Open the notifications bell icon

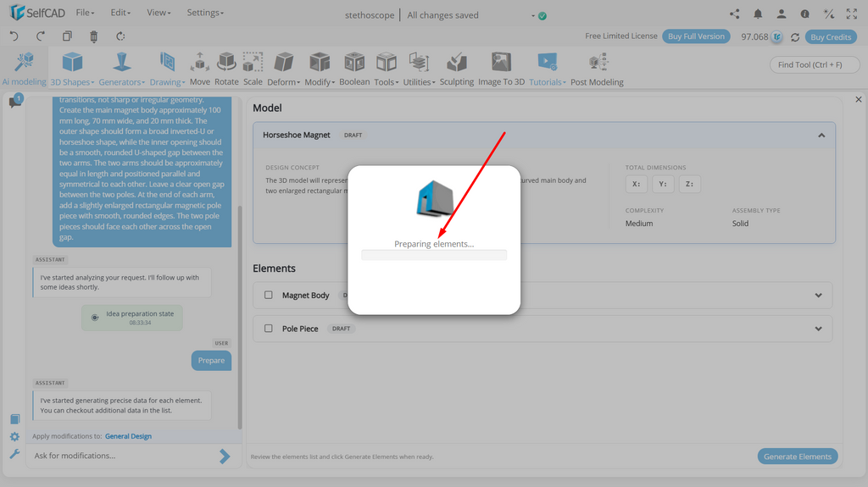point(758,14)
